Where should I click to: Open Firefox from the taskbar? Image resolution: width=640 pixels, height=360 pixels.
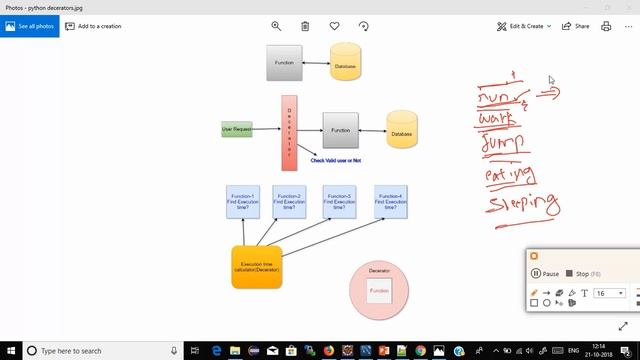(329, 351)
